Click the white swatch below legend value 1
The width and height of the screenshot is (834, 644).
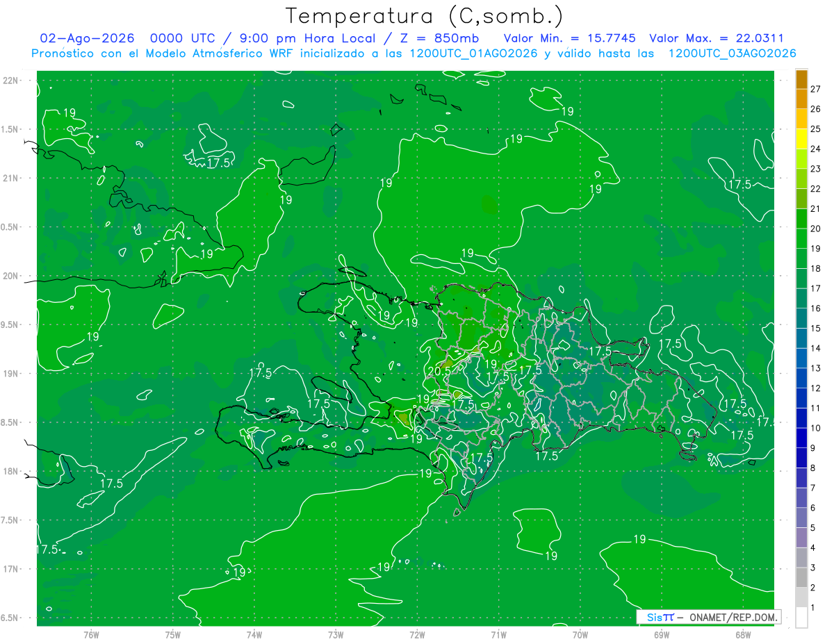[801, 617]
